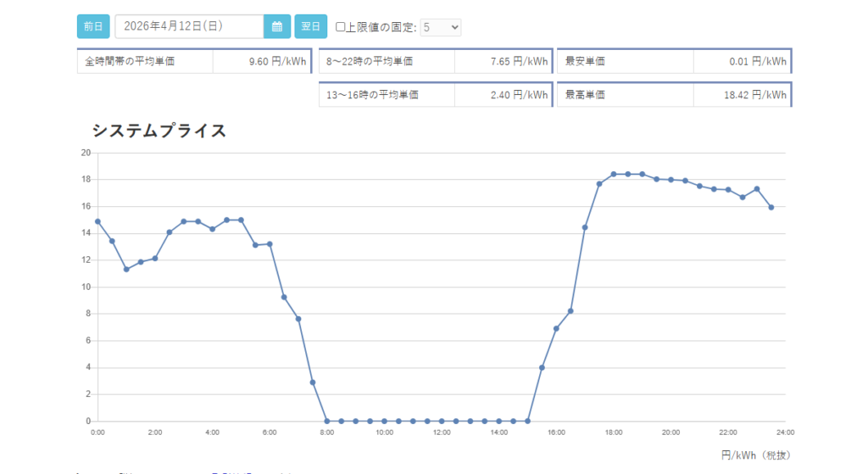Click the data point at 17:00 on chart
This screenshot has width=868, height=474.
click(x=585, y=227)
